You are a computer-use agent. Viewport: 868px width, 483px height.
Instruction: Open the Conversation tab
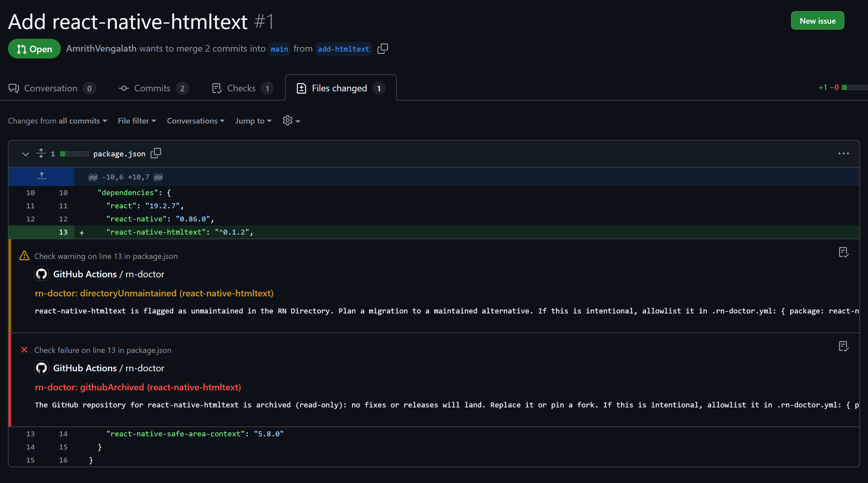[52, 88]
